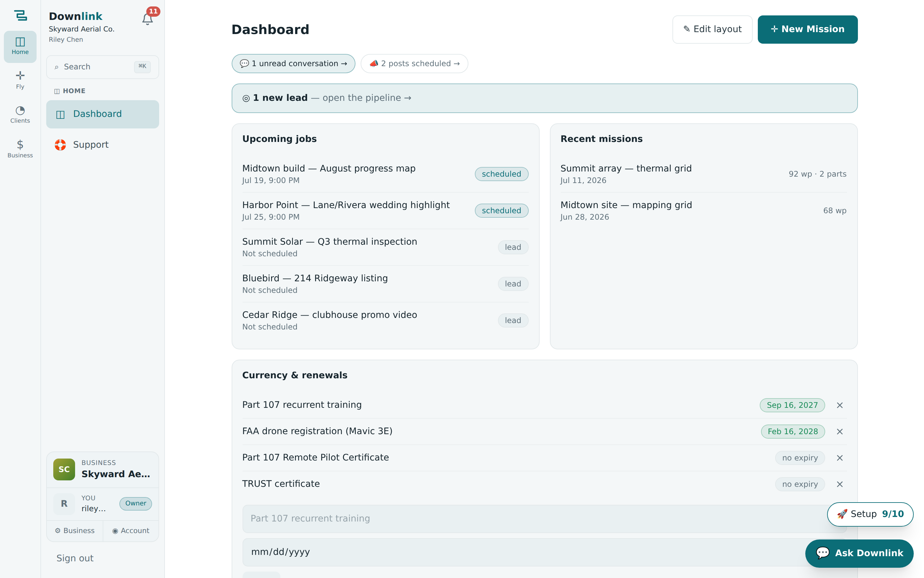Go to Home in the rail
924x578 pixels.
(20, 46)
